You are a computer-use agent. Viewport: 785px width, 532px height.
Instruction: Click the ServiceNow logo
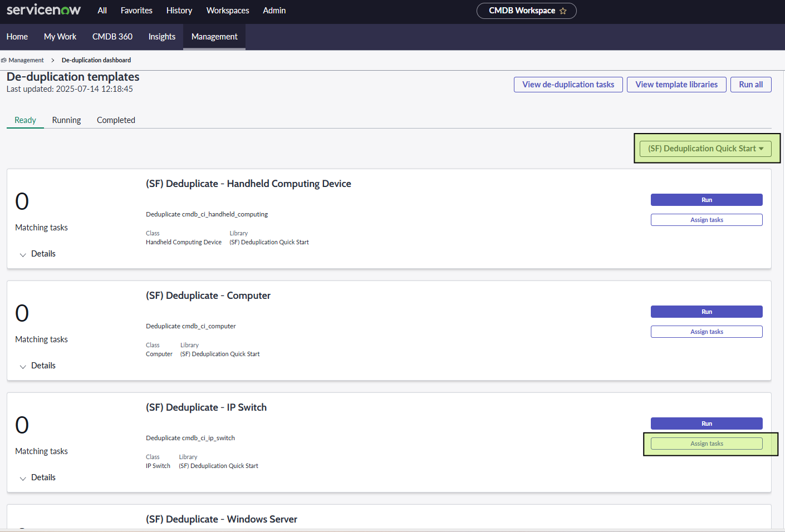(43, 10)
